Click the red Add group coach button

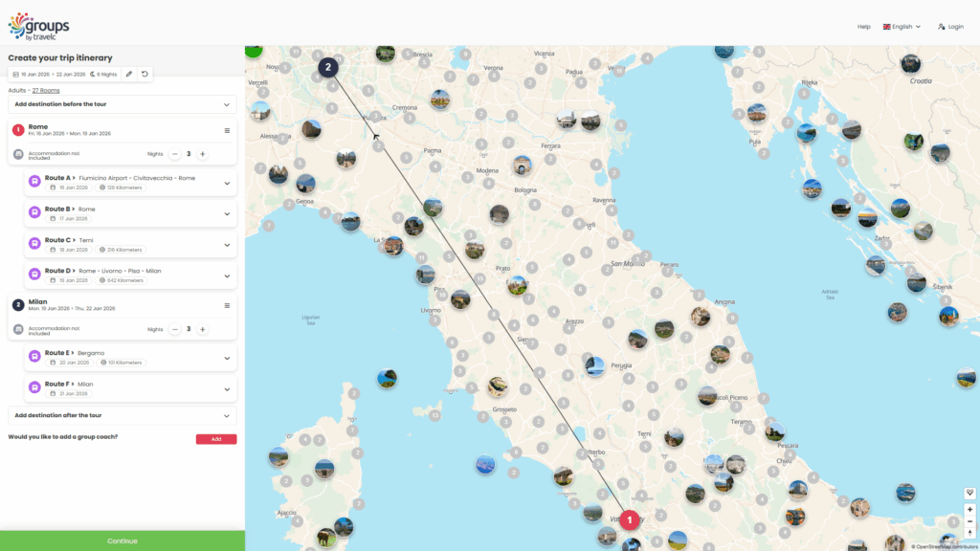[x=215, y=439]
